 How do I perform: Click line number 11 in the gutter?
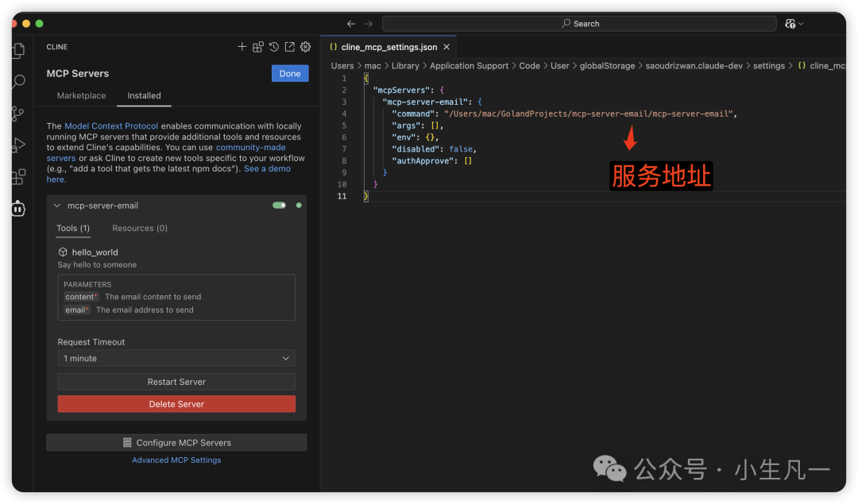click(342, 196)
